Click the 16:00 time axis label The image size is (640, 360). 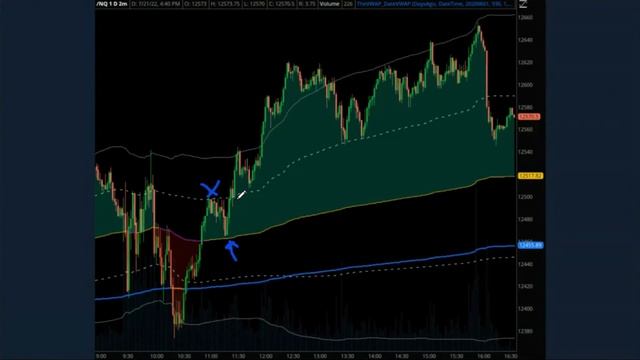484,356
